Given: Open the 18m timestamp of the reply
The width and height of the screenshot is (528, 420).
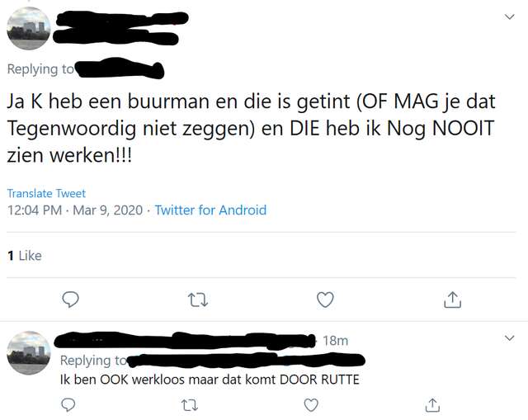Looking at the screenshot, I should click(x=336, y=341).
